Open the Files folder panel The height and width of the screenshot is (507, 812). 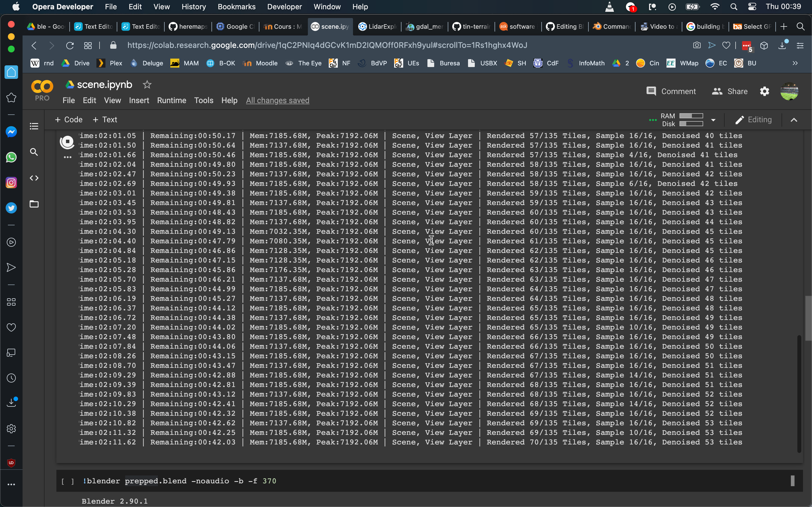pos(34,204)
